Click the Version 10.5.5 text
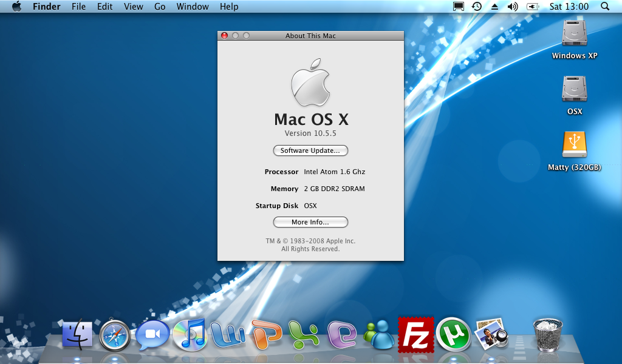The height and width of the screenshot is (364, 622). pyautogui.click(x=310, y=133)
